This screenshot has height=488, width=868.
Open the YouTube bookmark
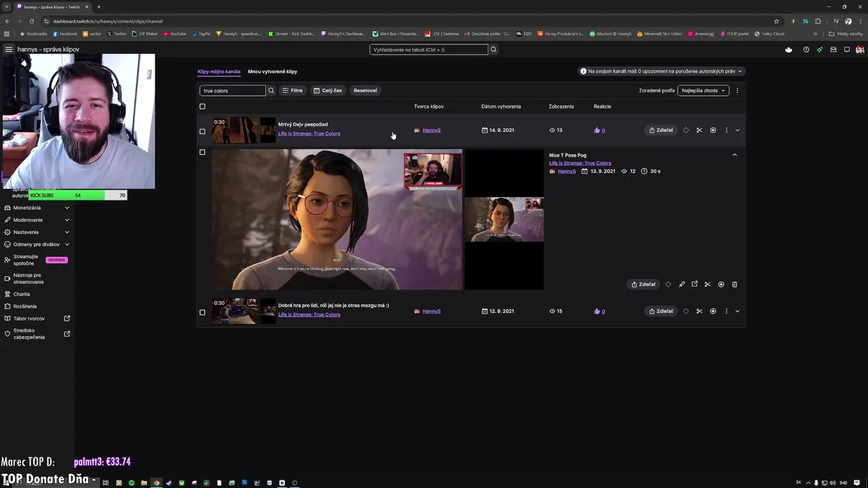coord(175,34)
